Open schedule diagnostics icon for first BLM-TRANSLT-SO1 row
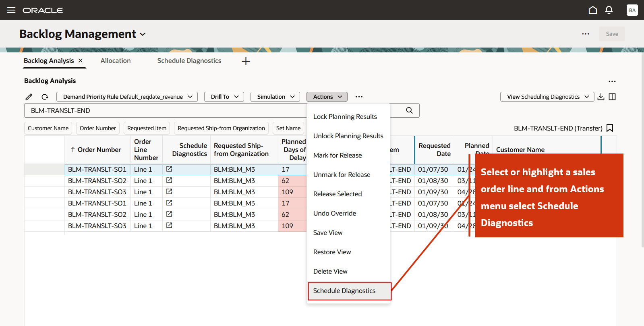 pos(169,169)
